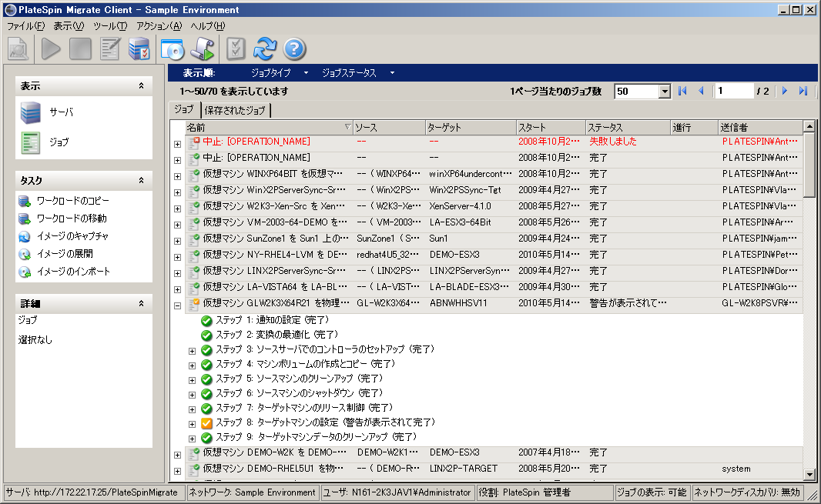Expand ステップ 8 ターゲットマシンの設定 node
821x504 pixels.
tap(193, 423)
